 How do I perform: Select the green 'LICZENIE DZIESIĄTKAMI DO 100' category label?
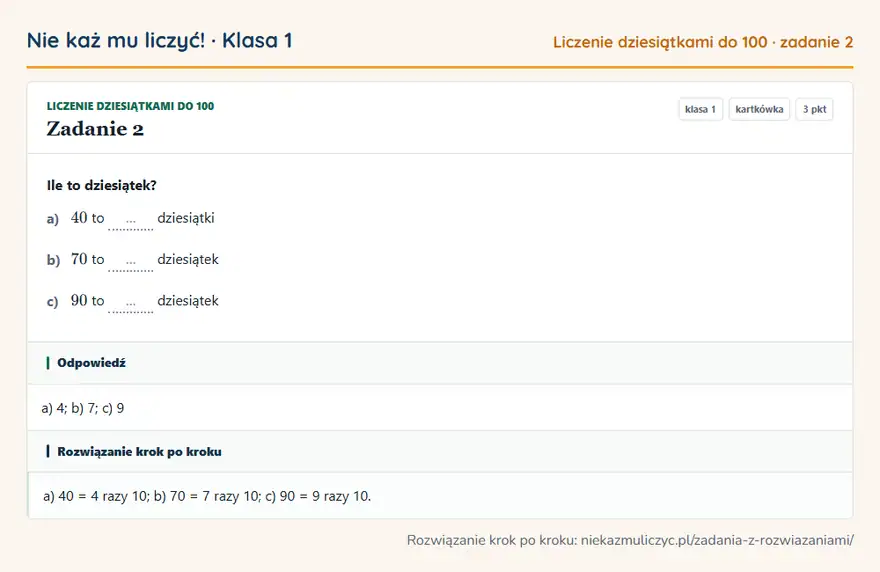(130, 106)
